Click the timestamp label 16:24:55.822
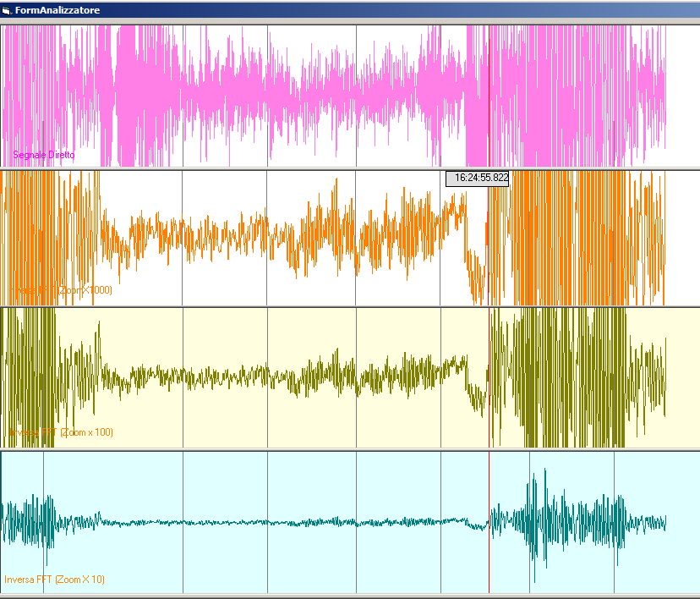Viewport: 700px width, 599px height. tap(477, 178)
